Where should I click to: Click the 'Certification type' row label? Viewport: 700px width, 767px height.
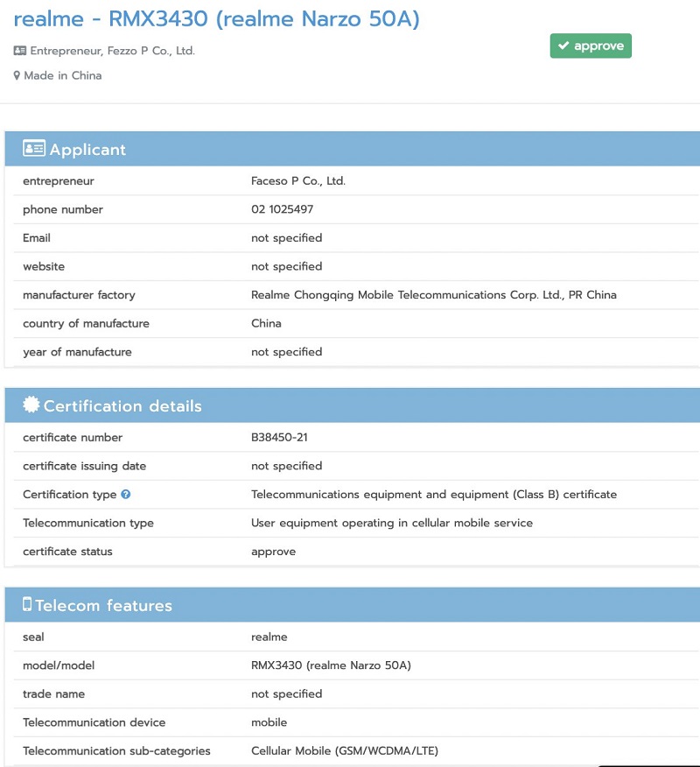69,495
